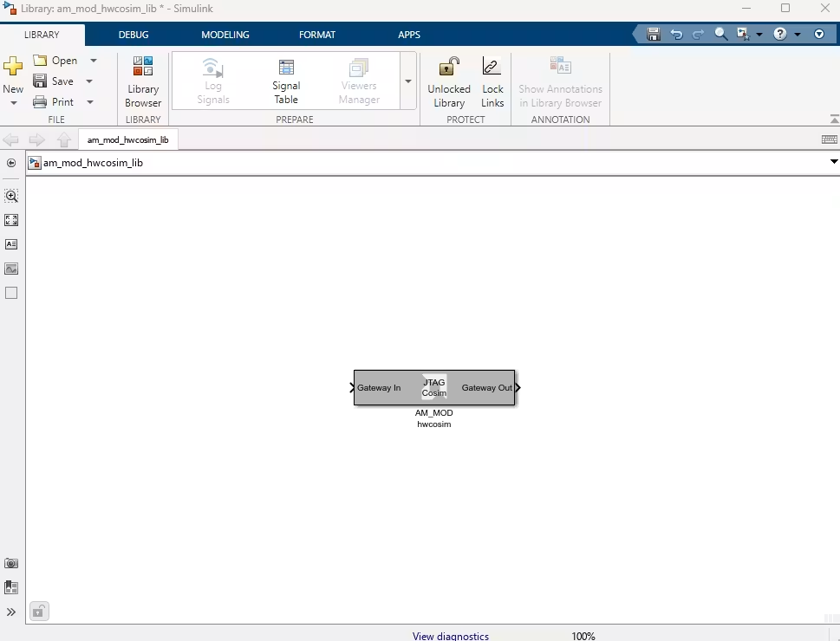This screenshot has height=641, width=840.
Task: Click the Fit to View palette icon
Action: (x=11, y=220)
